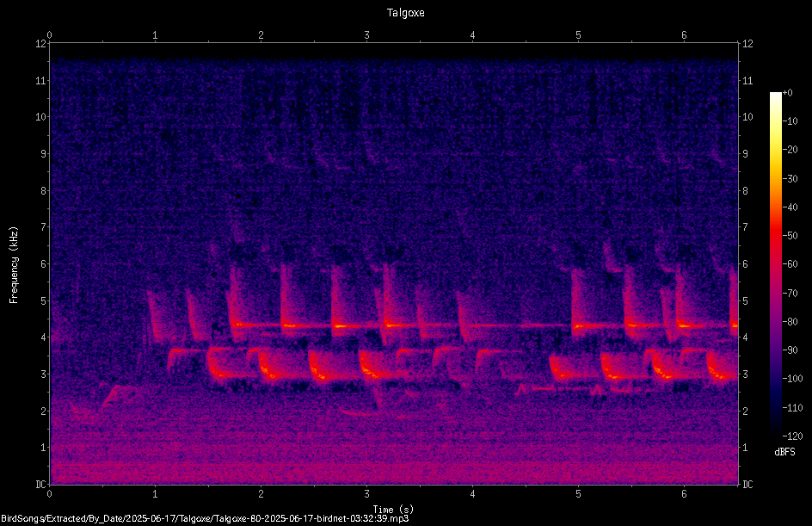Click the -120 label on the color scale
Viewport: 812px width, 526px height.
792,436
